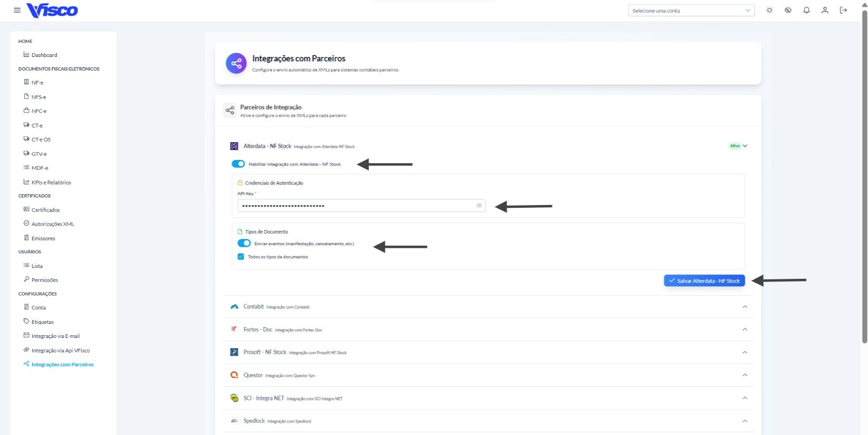This screenshot has width=868, height=435.
Task: Click the green Ativo status badge
Action: [x=734, y=146]
